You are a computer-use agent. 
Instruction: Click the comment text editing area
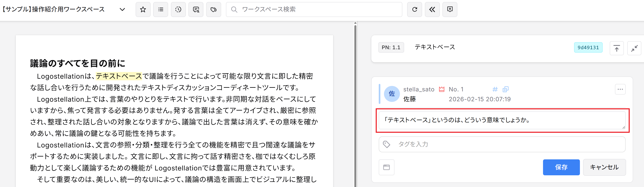[502, 120]
